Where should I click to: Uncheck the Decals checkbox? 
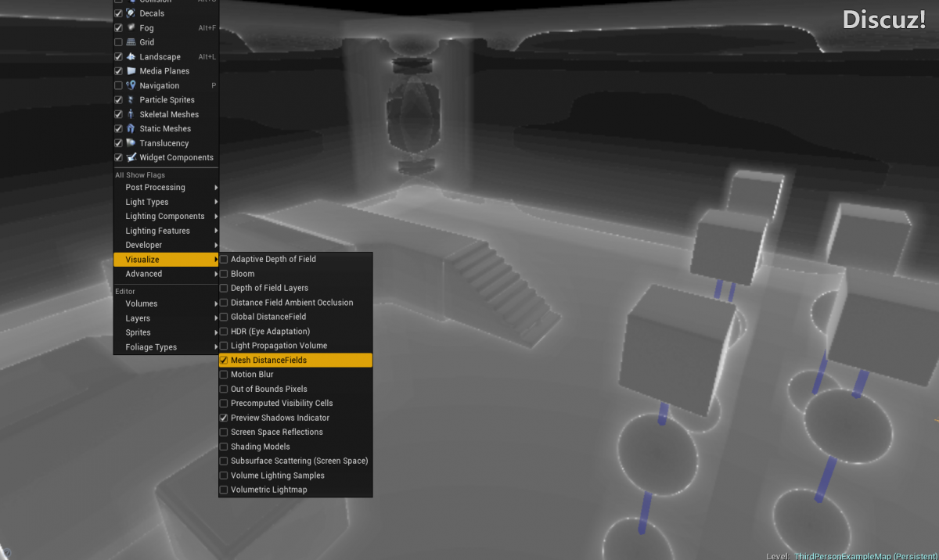[x=118, y=13]
